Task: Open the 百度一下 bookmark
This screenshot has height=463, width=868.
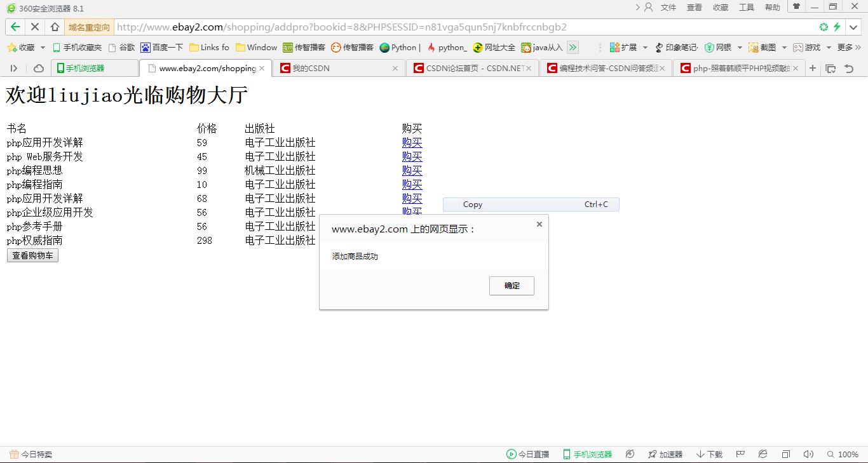Action: pos(162,48)
